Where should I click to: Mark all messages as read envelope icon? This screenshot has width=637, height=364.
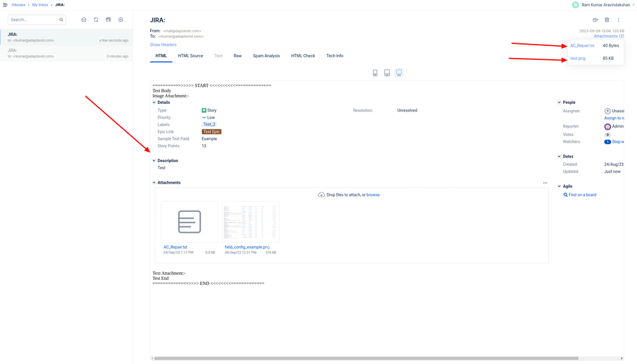84,20
